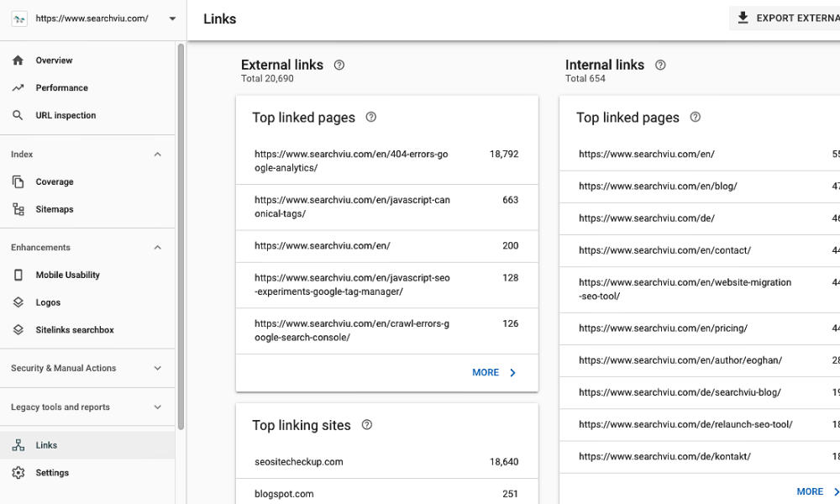
Task: Click help icon beside Internal links
Action: coord(660,65)
